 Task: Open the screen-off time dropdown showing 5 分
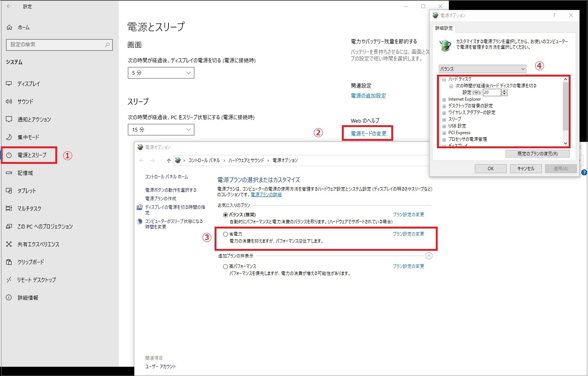(161, 73)
